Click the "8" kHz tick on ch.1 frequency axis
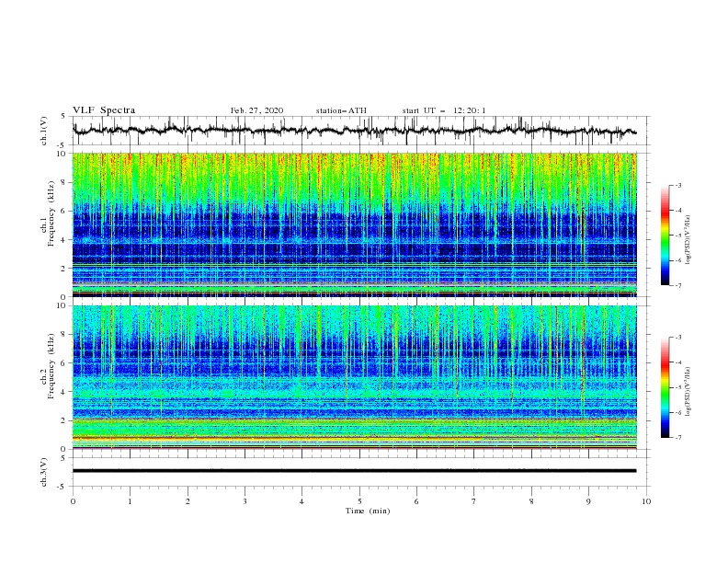This screenshot has width=728, height=563. (64, 182)
